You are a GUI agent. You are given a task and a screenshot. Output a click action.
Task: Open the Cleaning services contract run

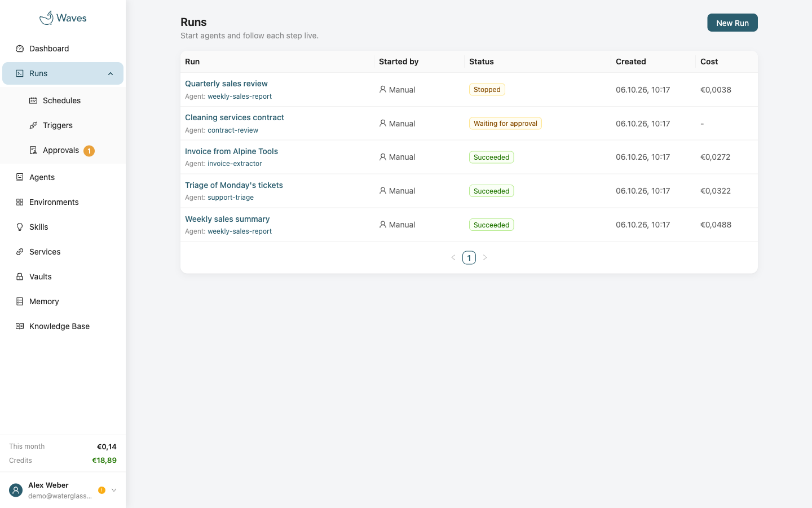(235, 117)
